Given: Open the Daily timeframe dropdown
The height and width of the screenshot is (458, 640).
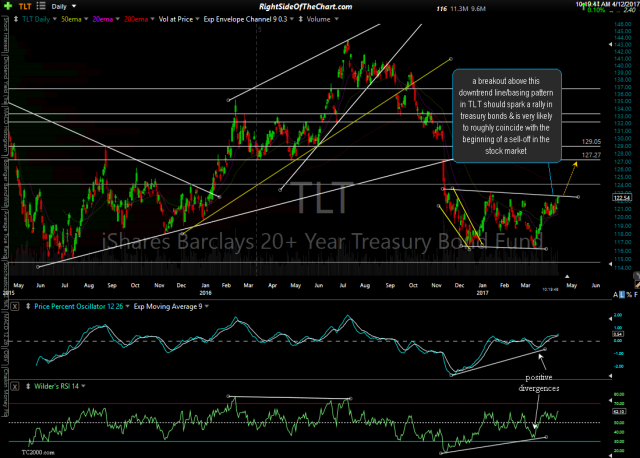Looking at the screenshot, I should pos(64,7).
